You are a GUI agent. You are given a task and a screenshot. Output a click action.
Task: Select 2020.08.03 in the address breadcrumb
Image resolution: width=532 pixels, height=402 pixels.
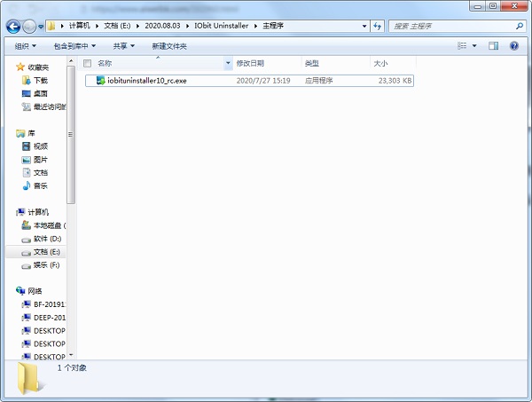(x=162, y=26)
